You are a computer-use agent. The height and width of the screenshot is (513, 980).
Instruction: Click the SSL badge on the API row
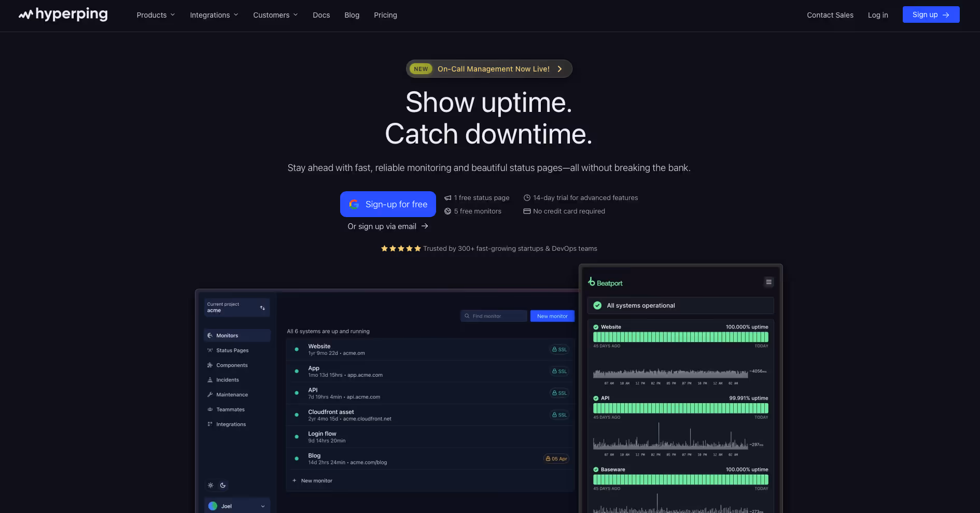(x=559, y=393)
